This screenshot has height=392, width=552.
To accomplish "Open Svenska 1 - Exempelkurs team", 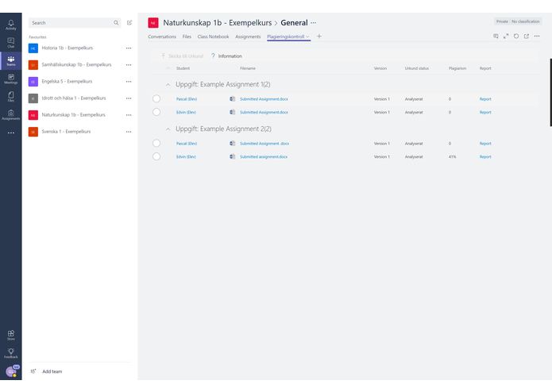I will [x=66, y=132].
